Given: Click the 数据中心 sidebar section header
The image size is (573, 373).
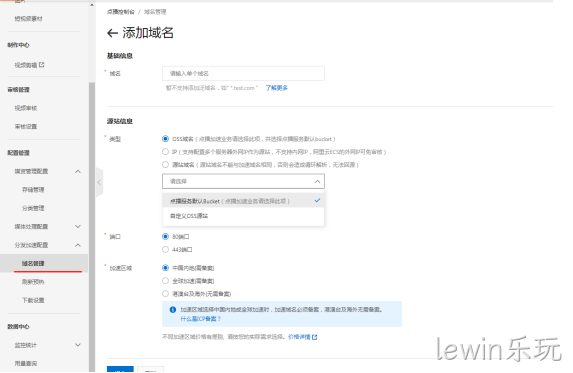Looking at the screenshot, I should (18, 326).
